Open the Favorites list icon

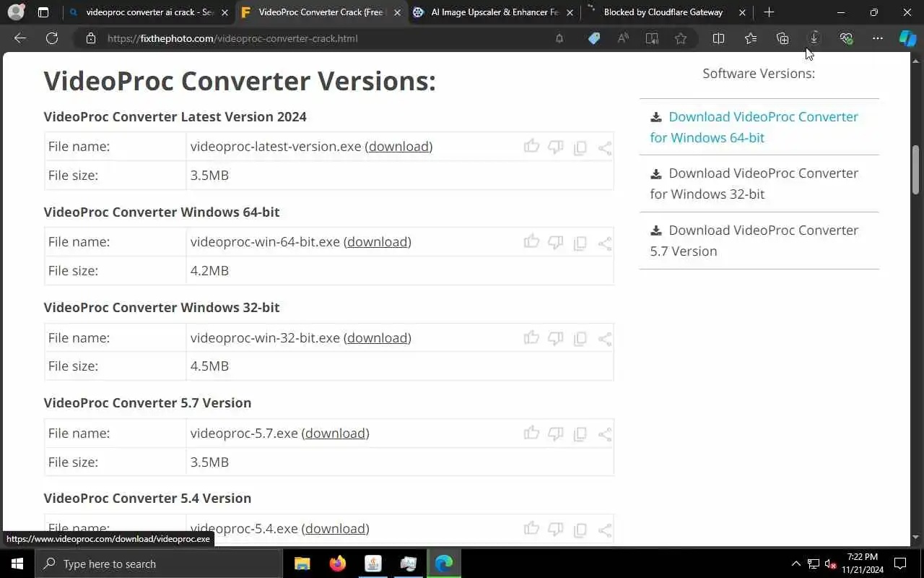751,38
